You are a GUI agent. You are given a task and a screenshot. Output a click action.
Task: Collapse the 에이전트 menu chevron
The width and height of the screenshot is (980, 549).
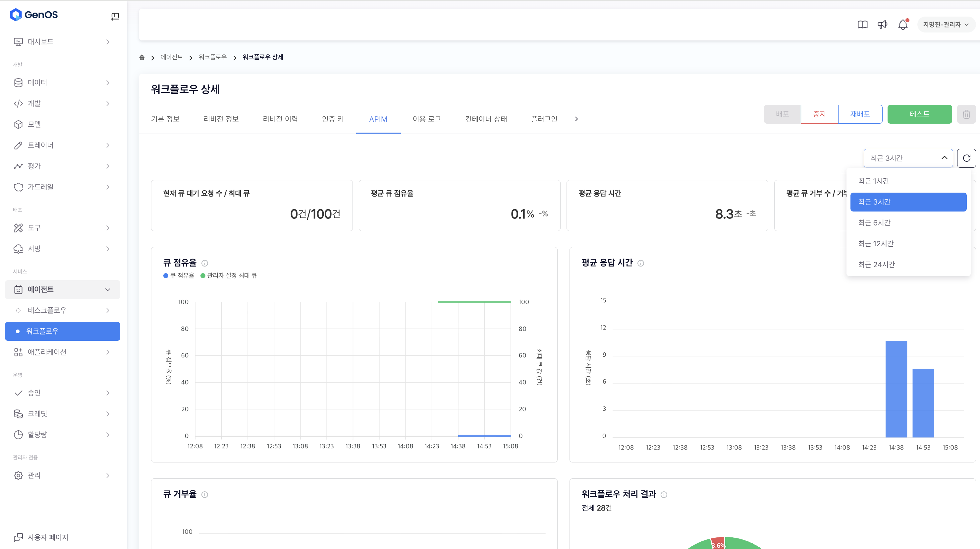pos(108,290)
